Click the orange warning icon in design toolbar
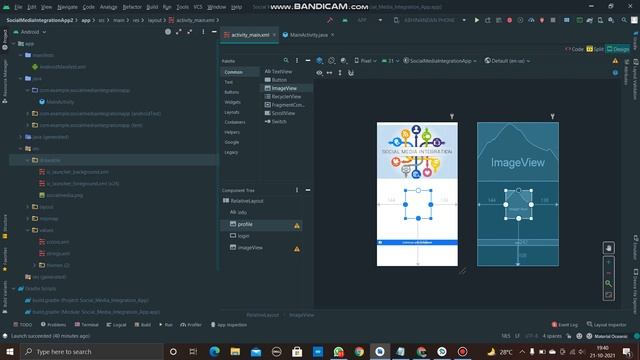This screenshot has width=640, height=360. 615,61
